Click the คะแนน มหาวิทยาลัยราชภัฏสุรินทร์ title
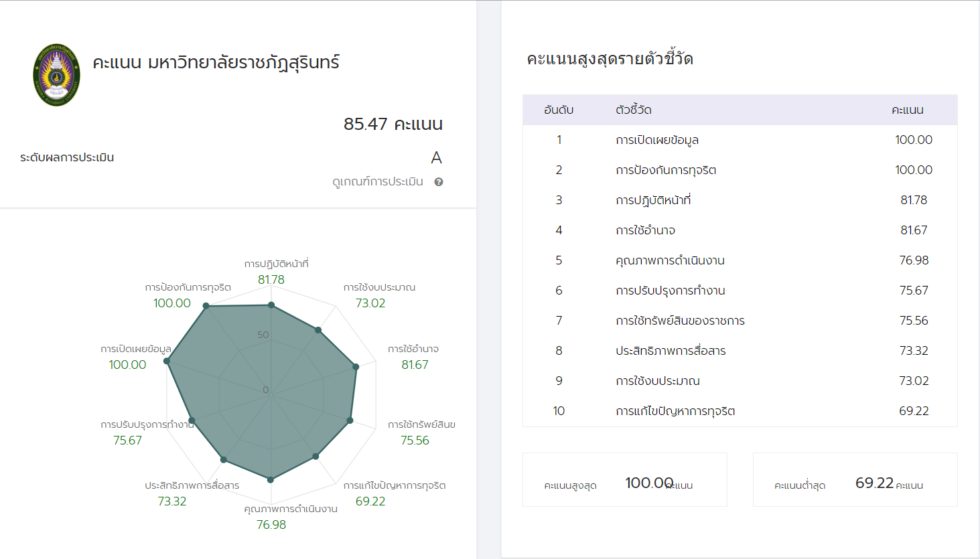980x559 pixels. (x=216, y=63)
